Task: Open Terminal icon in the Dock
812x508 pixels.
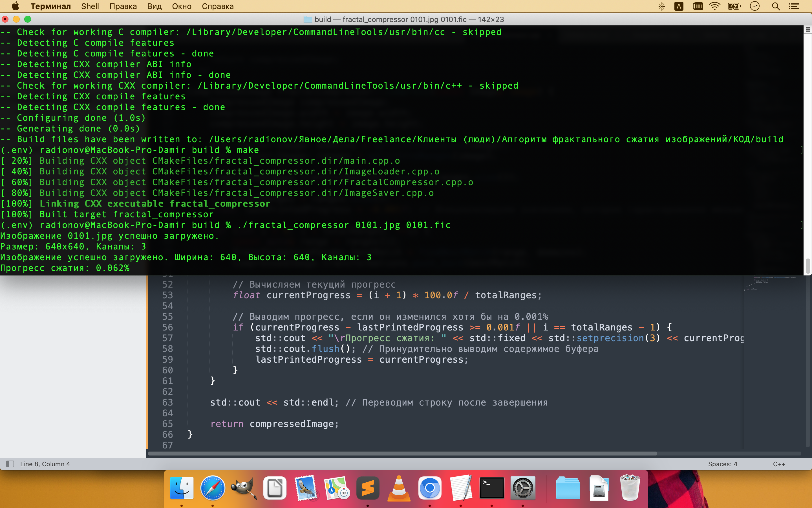Action: (491, 488)
